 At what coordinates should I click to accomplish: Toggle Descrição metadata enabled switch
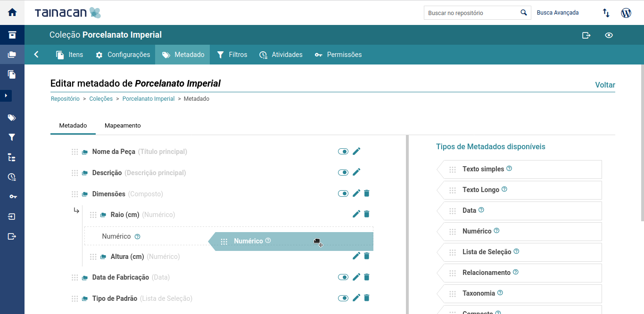(x=343, y=173)
